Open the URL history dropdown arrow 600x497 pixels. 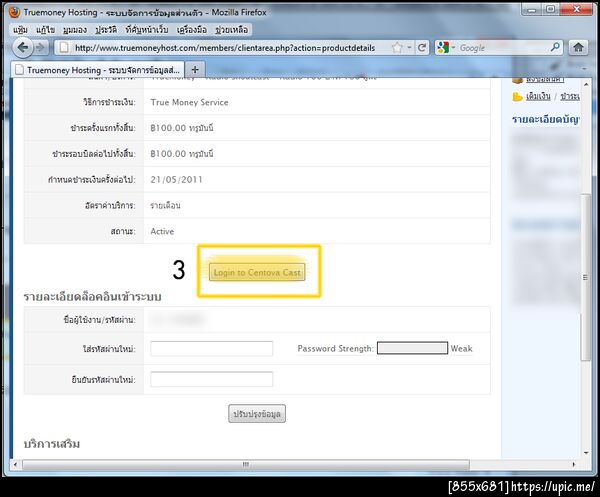pyautogui.click(x=409, y=47)
